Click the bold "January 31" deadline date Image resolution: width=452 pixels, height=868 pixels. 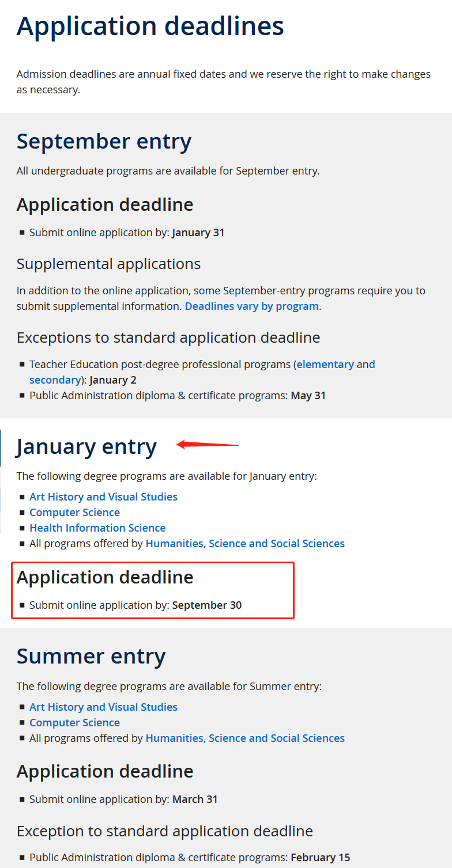[x=198, y=233]
